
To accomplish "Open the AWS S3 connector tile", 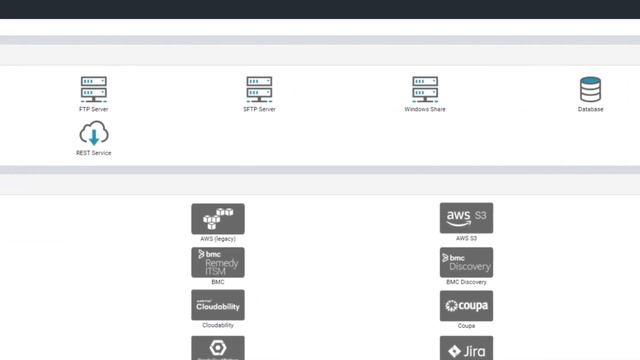I will (466, 218).
